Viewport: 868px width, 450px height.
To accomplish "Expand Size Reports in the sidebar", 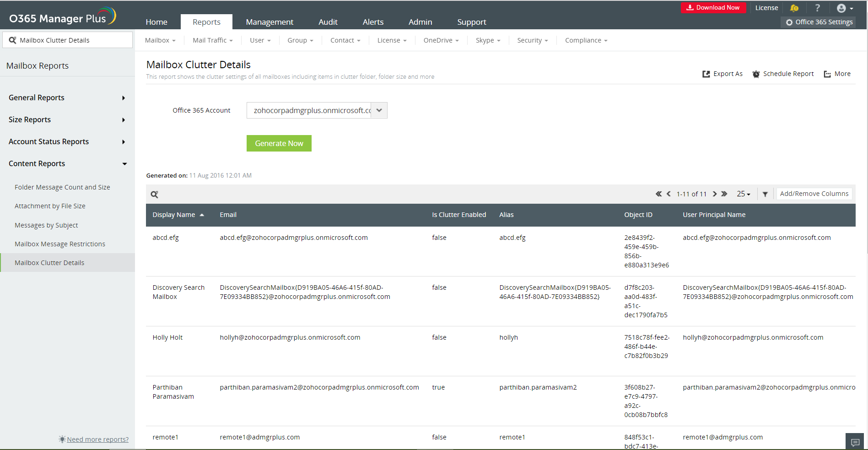I will (67, 119).
